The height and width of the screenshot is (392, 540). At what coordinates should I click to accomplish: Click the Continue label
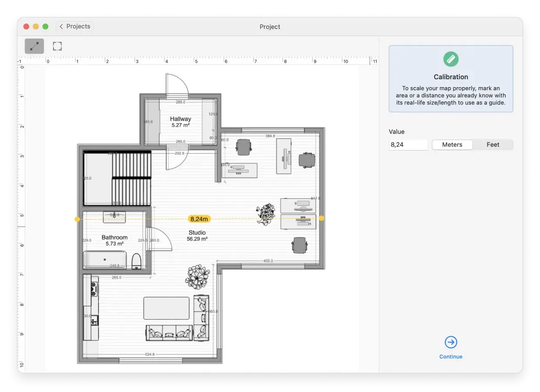pyautogui.click(x=451, y=357)
